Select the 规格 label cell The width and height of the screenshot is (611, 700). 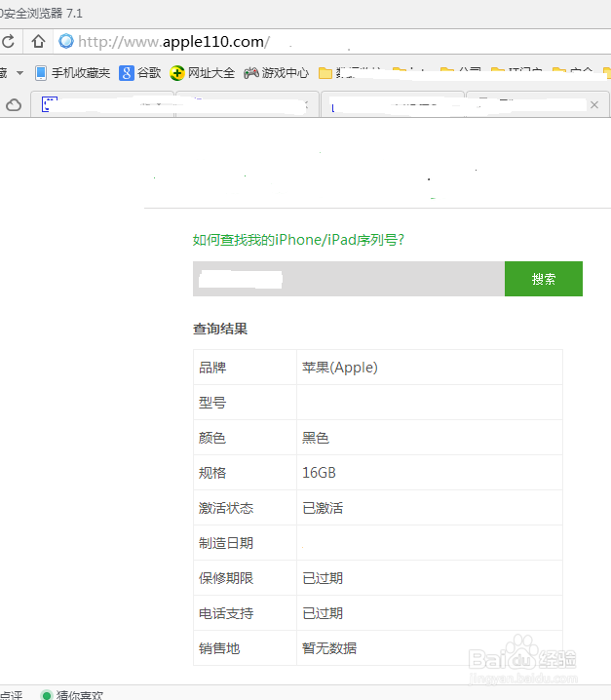pyautogui.click(x=245, y=473)
